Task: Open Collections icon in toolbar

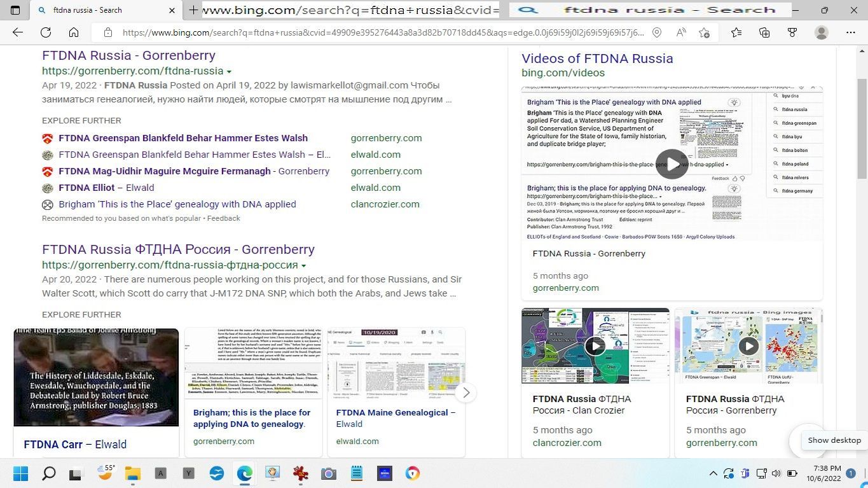Action: (x=764, y=32)
